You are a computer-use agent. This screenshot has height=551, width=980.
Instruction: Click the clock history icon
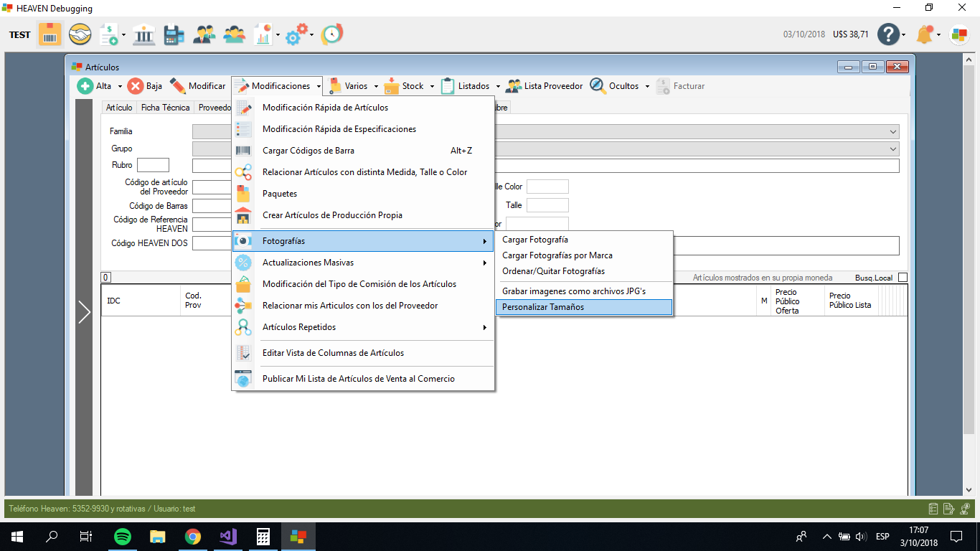[331, 34]
